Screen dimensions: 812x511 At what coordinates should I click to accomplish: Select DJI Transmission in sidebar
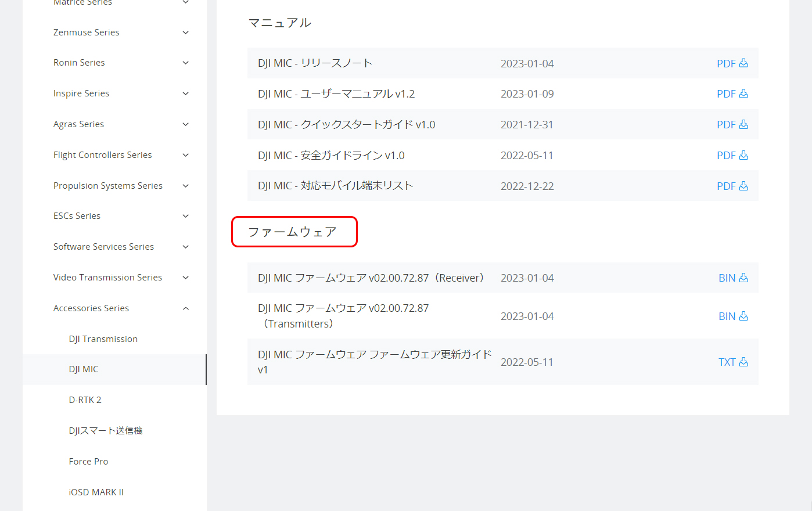103,339
